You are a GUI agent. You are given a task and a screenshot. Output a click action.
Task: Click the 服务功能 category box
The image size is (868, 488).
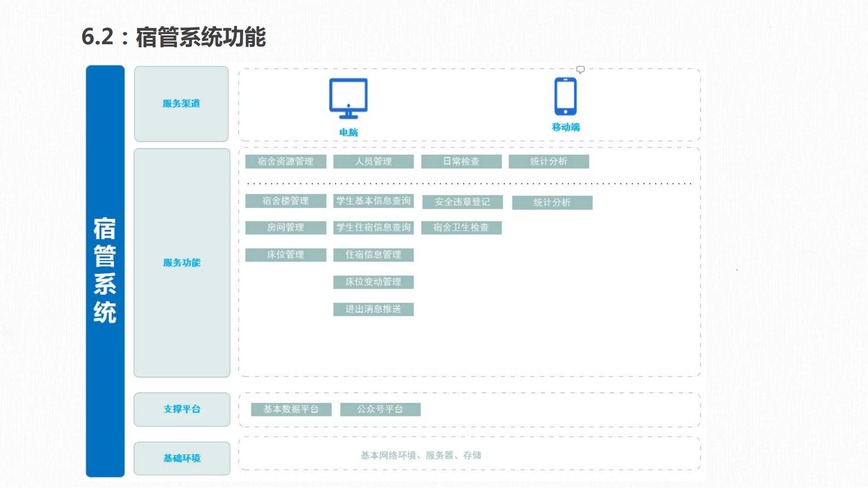pos(182,263)
